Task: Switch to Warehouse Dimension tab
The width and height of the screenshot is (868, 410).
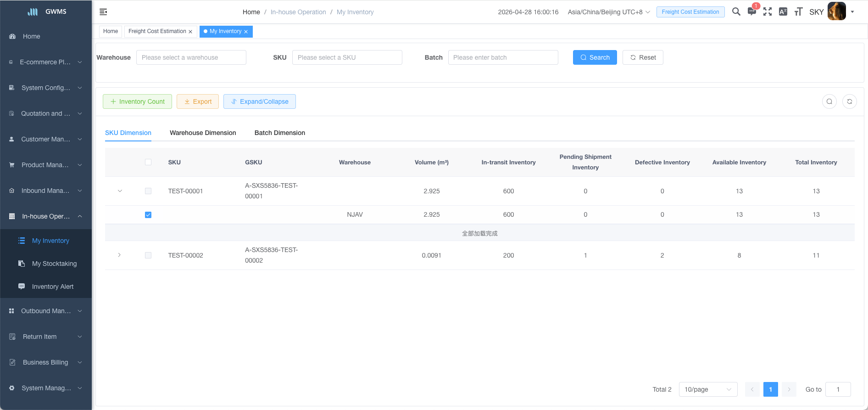Action: click(x=203, y=133)
